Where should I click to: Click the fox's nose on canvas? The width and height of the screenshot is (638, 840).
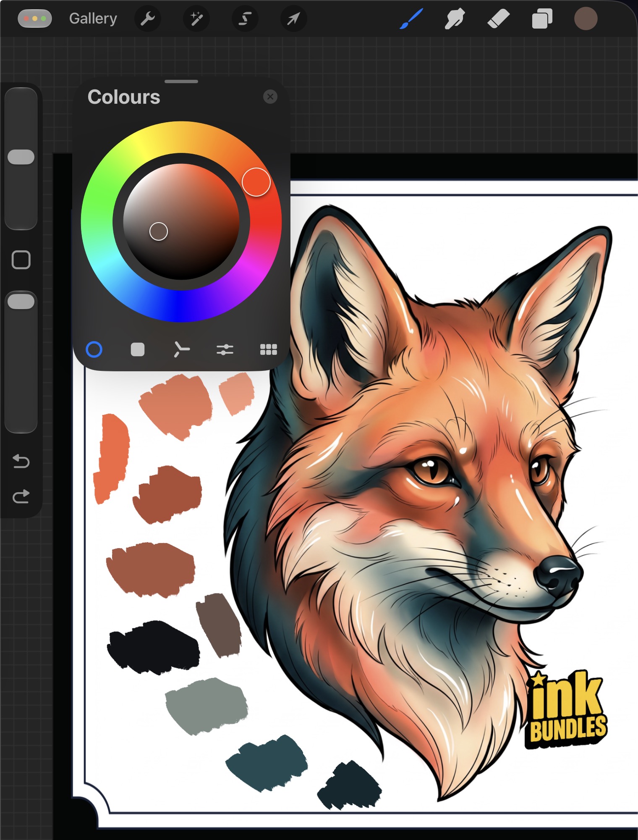558,577
